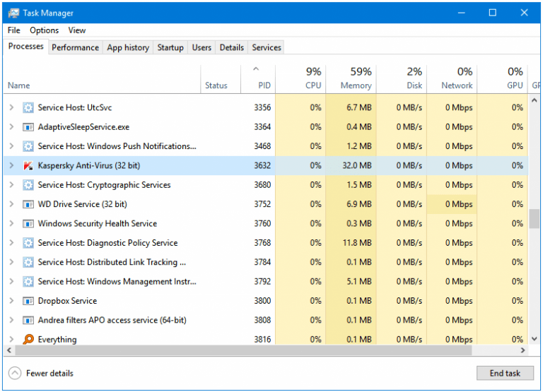The width and height of the screenshot is (543, 392).
Task: Click the Cryptographic Services gear icon
Action: point(28,185)
